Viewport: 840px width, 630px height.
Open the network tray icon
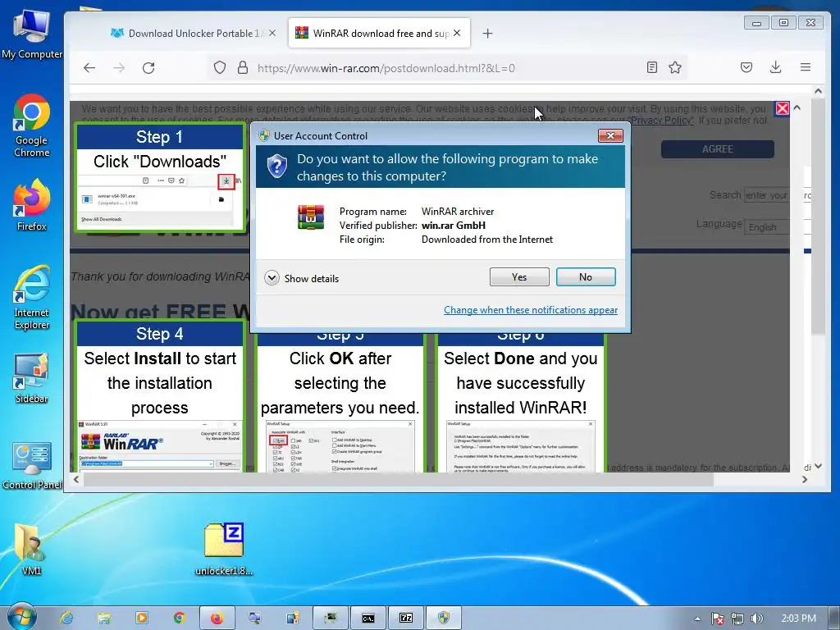tap(737, 619)
